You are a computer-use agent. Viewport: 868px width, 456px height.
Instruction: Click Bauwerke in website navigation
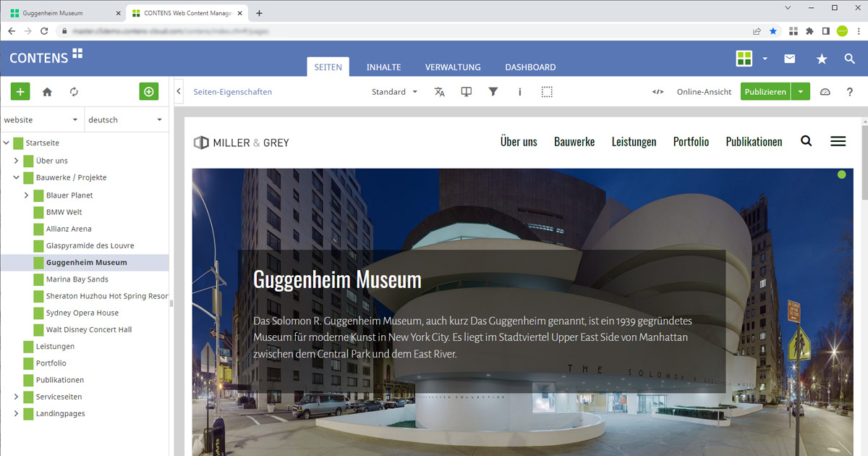pos(574,142)
